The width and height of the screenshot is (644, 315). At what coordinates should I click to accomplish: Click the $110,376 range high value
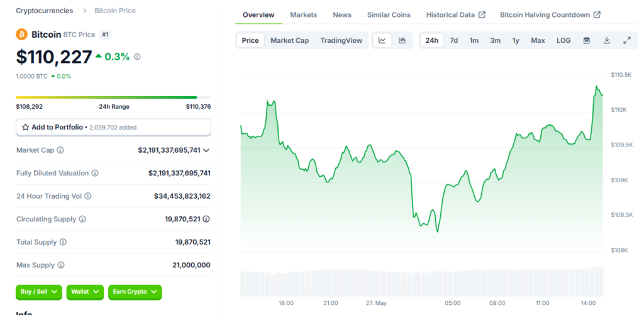(x=198, y=107)
